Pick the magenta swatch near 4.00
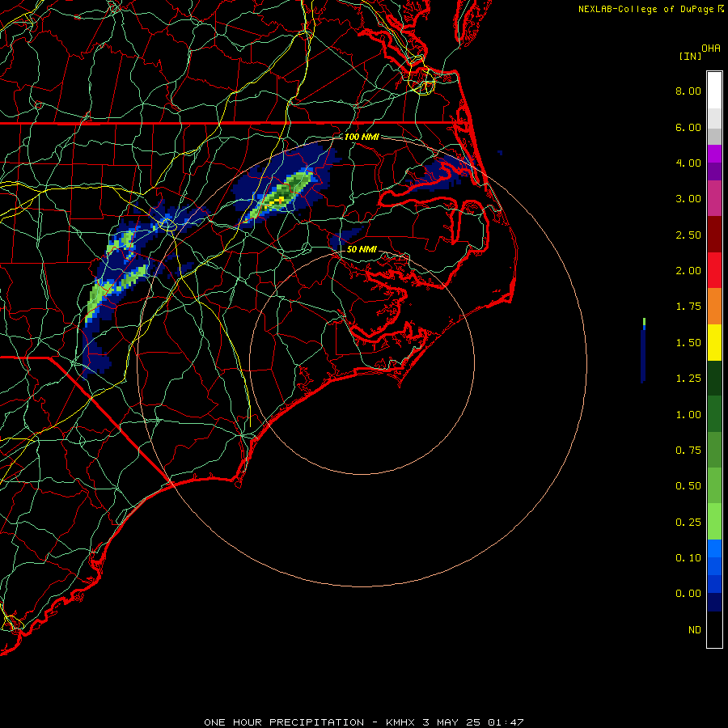This screenshot has width=728, height=728. tap(714, 154)
